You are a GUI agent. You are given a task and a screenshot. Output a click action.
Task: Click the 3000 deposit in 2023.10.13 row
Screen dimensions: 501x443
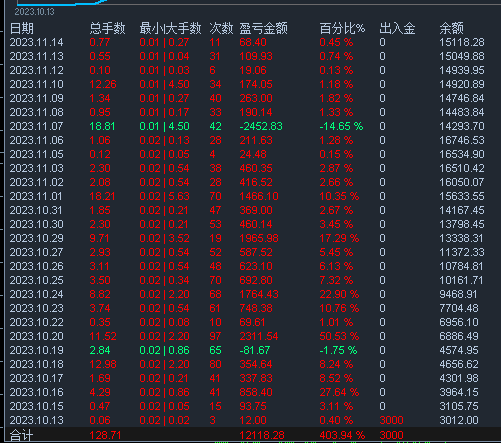391,420
